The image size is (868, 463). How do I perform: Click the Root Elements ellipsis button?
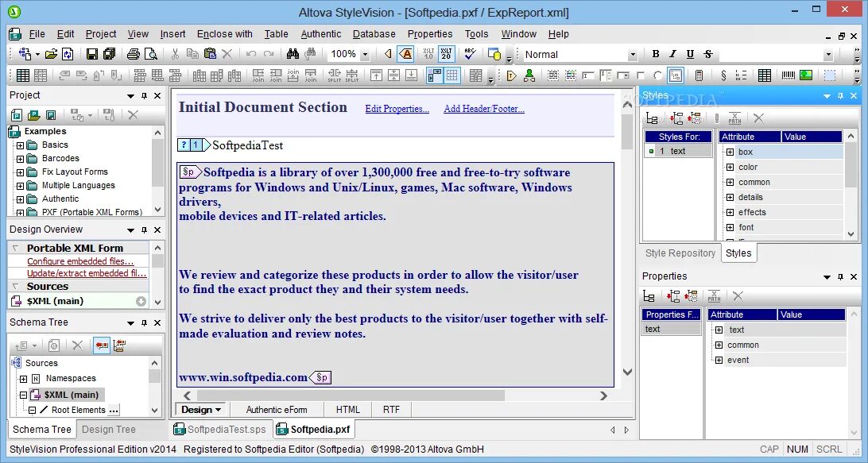pos(114,411)
